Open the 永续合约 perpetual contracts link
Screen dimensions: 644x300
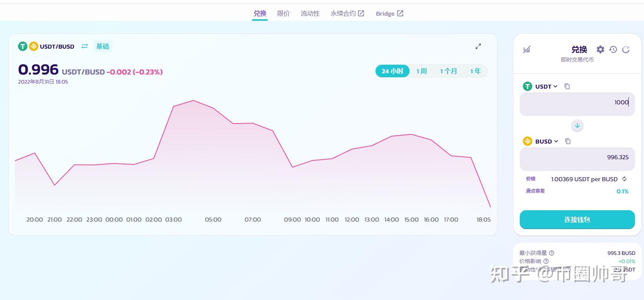tap(347, 13)
